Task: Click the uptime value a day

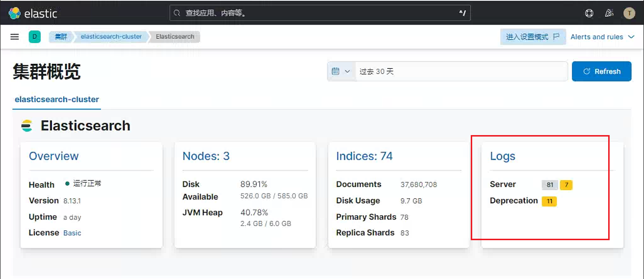Action: point(72,217)
